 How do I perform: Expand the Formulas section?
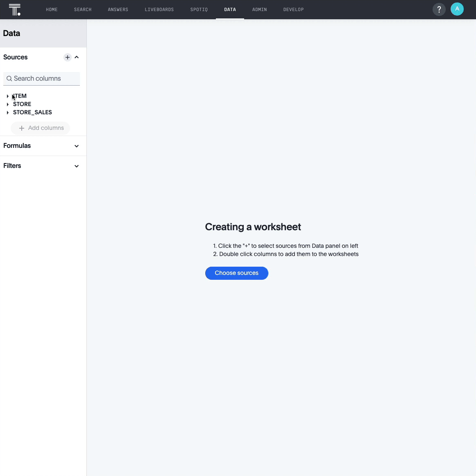point(77,146)
